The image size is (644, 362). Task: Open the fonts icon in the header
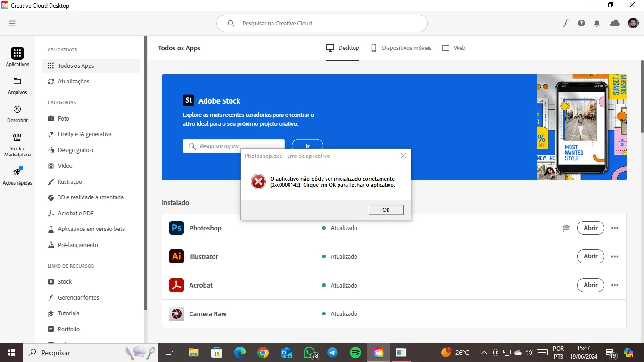[x=566, y=23]
